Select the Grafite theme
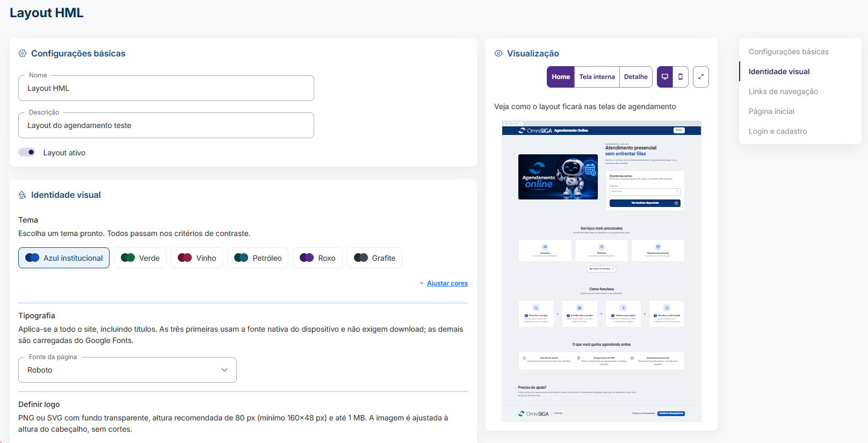 click(x=374, y=258)
